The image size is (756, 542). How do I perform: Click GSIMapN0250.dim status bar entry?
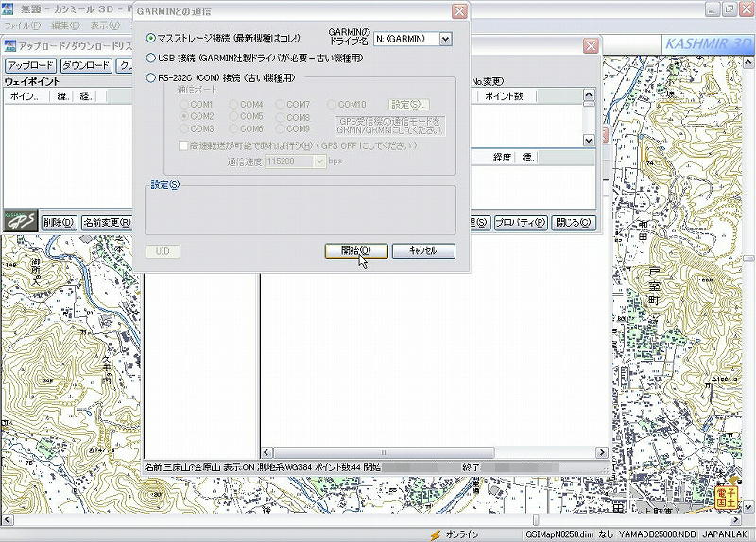[559, 534]
